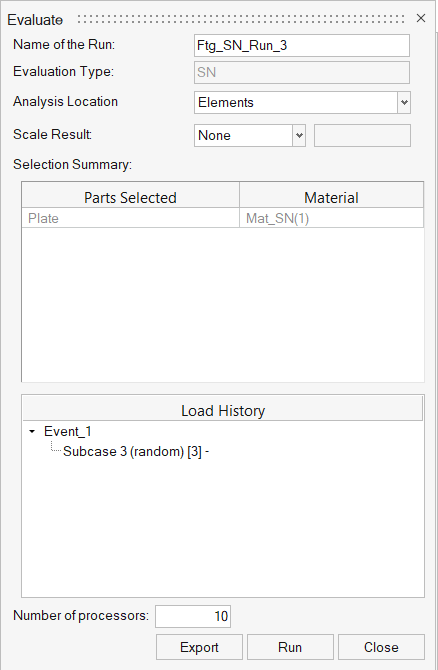The width and height of the screenshot is (438, 670).
Task: Click the Run button
Action: click(x=290, y=647)
